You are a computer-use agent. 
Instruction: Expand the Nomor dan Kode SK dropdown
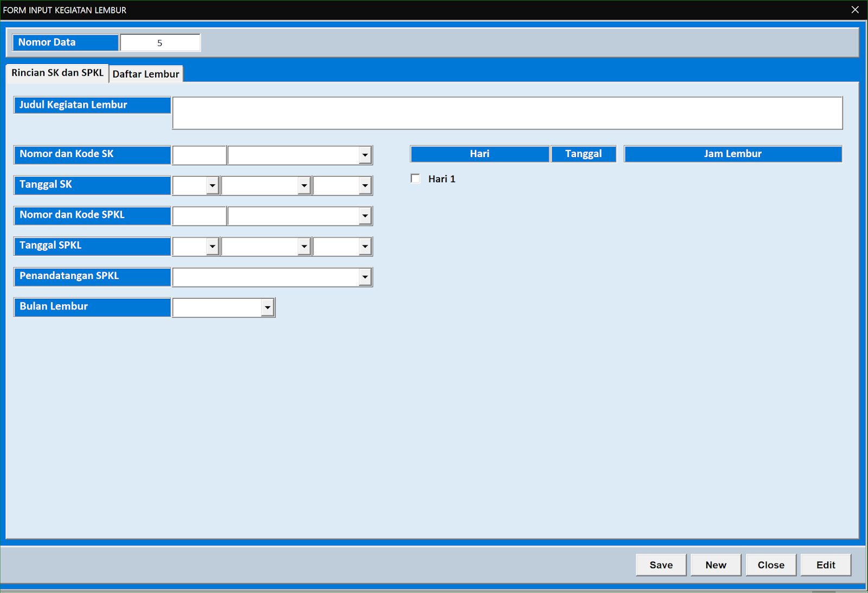[365, 155]
